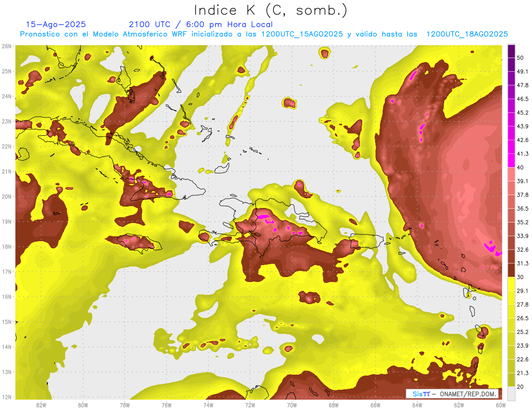Click the magenta colorbar swatch between 40 and 41.3
This screenshot has height=411, width=532.
511,160
